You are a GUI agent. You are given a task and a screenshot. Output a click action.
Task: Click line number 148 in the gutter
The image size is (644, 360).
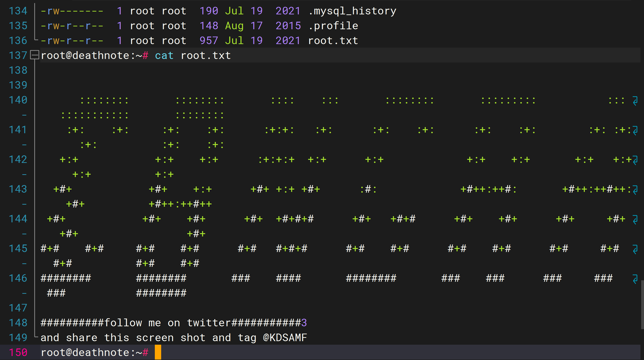coord(18,323)
